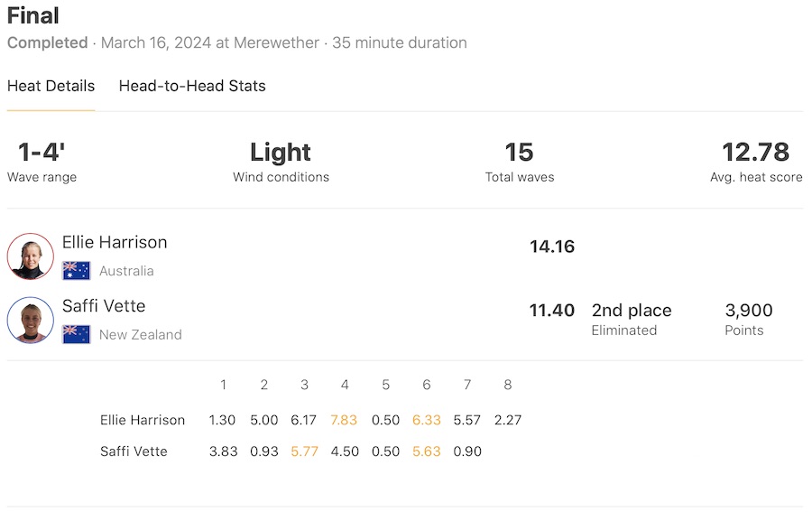
Task: Click Ellie Harrison row label in score table
Action: (143, 420)
